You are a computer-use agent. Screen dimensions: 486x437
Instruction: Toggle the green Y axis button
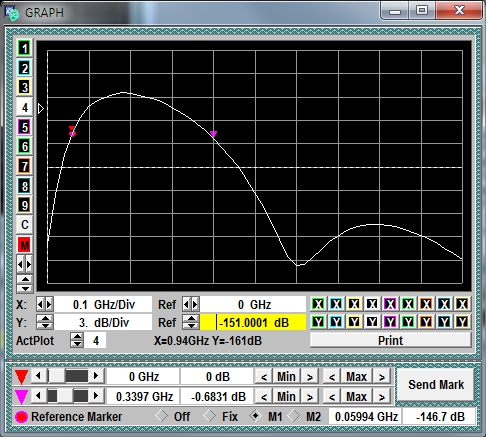[318, 322]
